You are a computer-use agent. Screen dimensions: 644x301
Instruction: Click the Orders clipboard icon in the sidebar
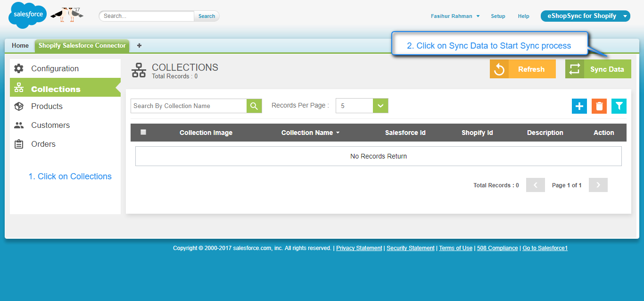pos(19,144)
